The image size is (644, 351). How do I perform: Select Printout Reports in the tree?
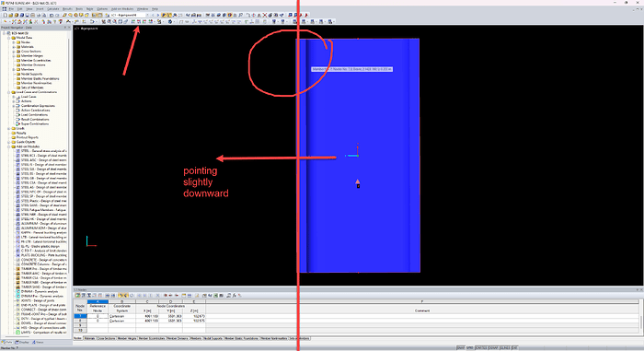tap(28, 137)
